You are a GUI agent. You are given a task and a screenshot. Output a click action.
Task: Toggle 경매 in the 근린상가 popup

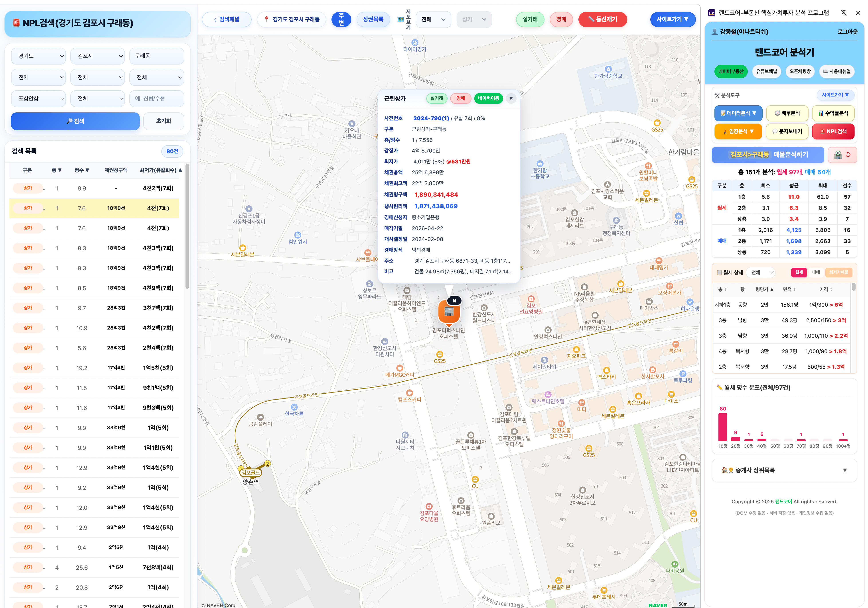[x=460, y=98]
